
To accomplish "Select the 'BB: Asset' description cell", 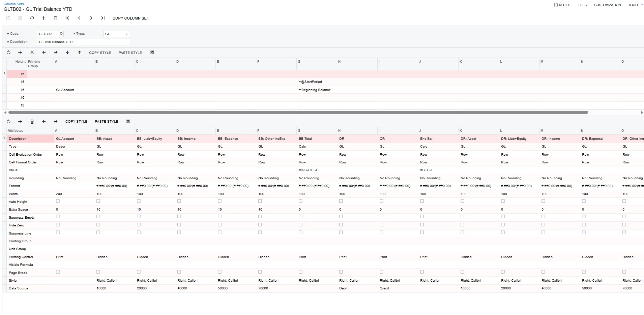I will [114, 138].
